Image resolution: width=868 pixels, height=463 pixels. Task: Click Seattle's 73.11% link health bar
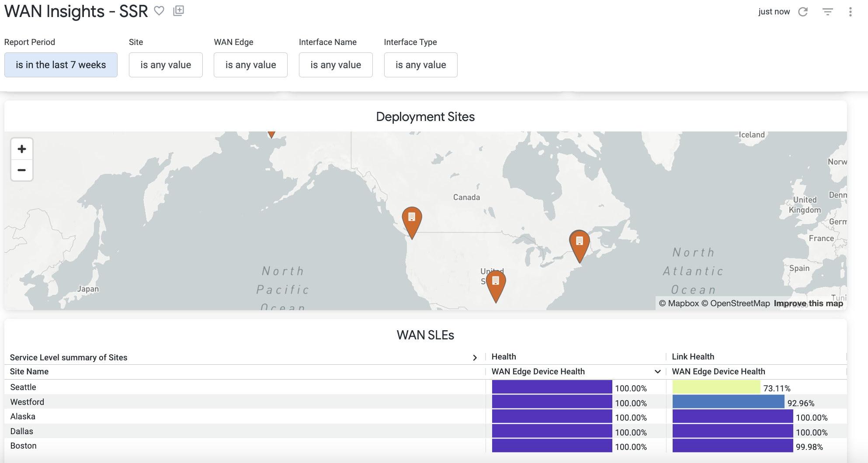click(716, 387)
